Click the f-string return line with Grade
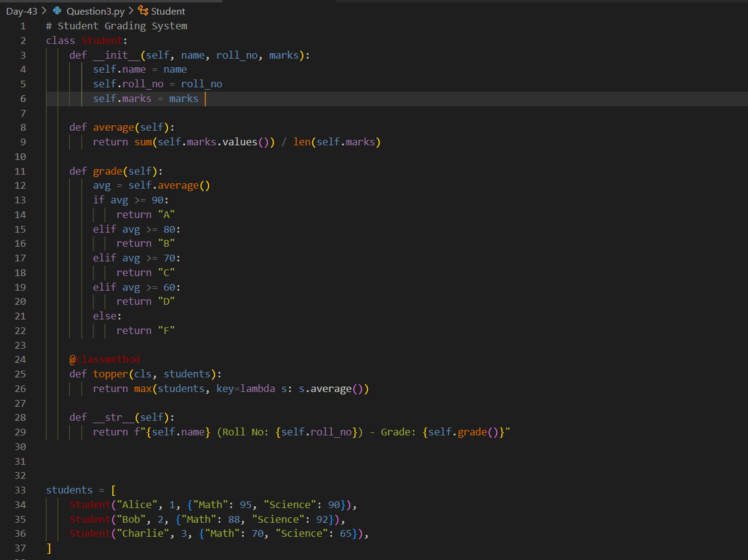748x560 pixels. [302, 432]
